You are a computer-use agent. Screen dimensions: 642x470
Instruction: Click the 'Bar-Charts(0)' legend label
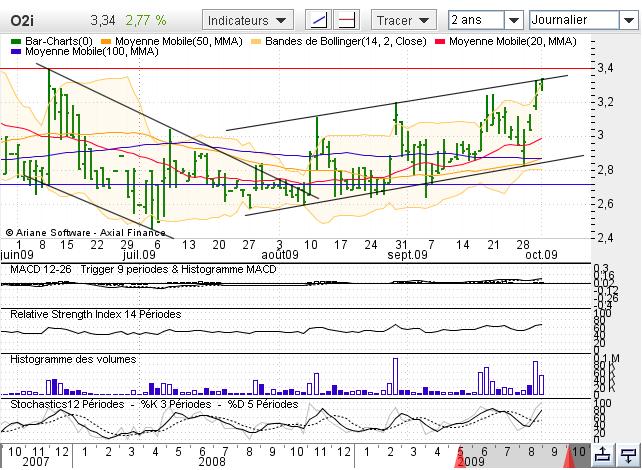(59, 41)
